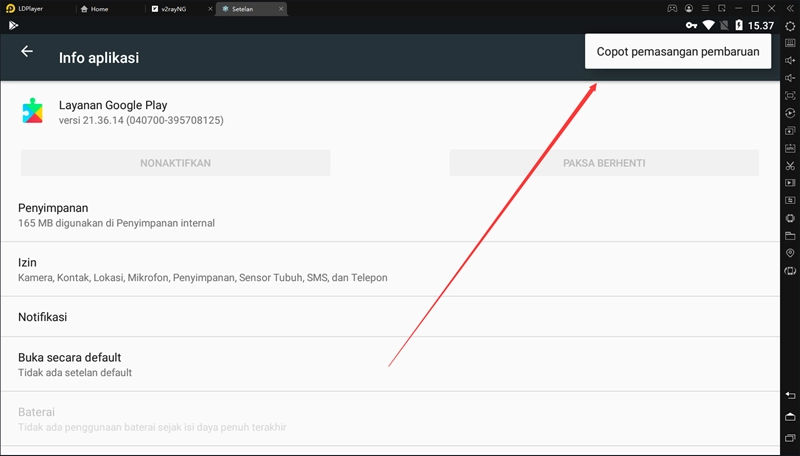The image size is (800, 456).
Task: Open the Notifikasi entry
Action: tap(390, 317)
